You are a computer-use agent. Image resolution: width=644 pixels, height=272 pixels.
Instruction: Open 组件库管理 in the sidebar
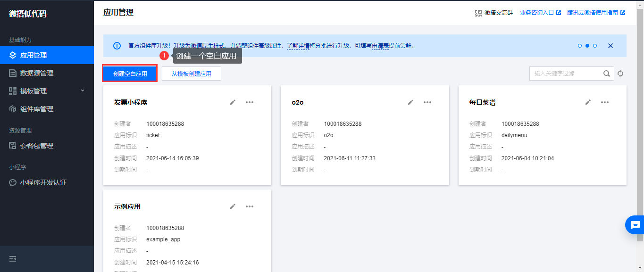point(47,109)
